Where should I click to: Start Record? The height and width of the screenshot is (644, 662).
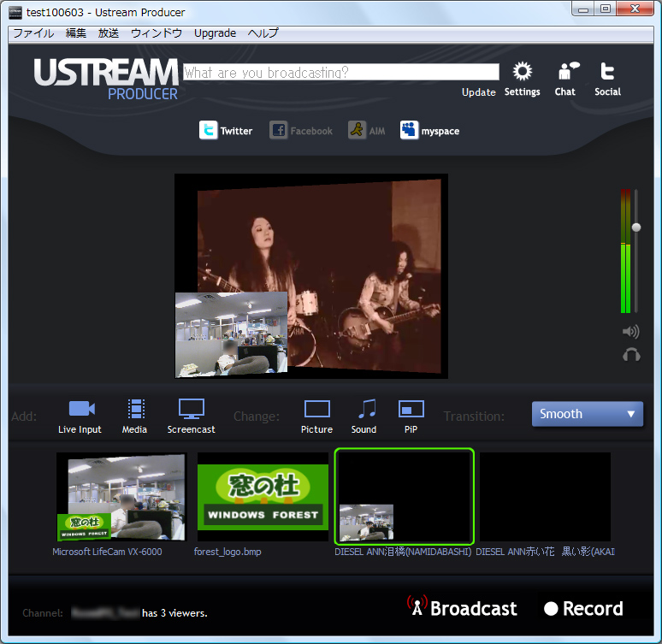(583, 609)
